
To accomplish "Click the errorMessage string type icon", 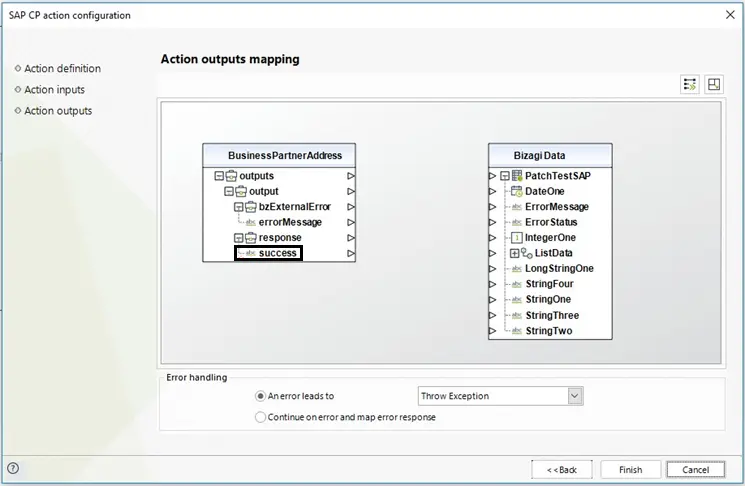I will (x=250, y=222).
